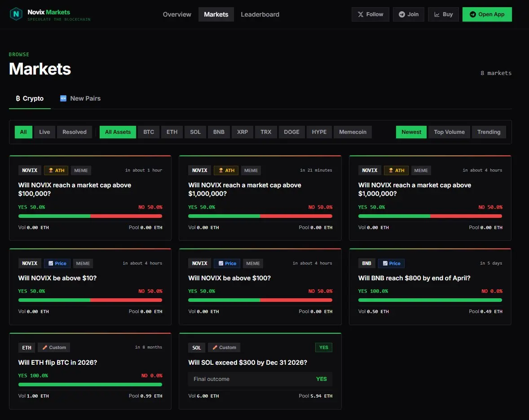
Task: Click trophy ATH badge on 21 minutes market card
Action: 226,170
